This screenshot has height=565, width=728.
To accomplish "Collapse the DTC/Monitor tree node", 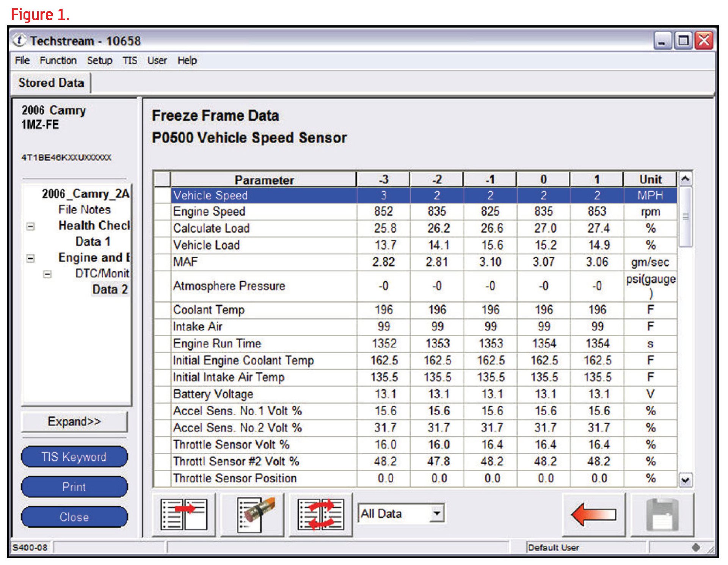I will pos(47,274).
